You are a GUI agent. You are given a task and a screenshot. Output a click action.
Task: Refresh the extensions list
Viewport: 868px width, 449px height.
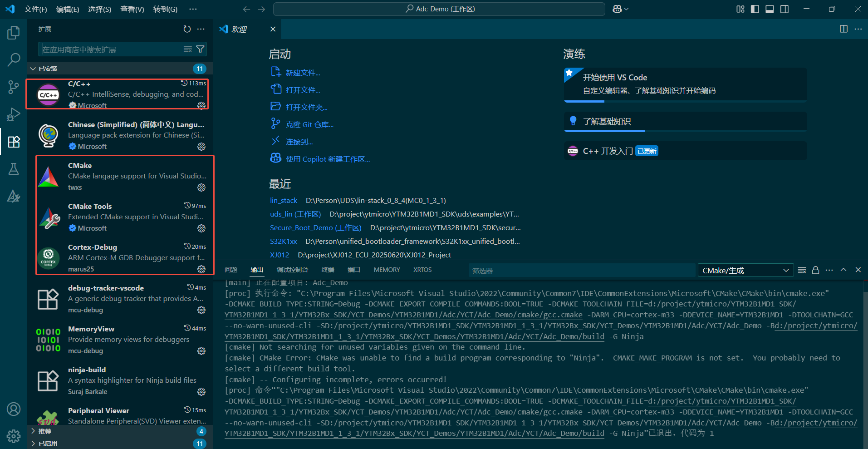(187, 29)
